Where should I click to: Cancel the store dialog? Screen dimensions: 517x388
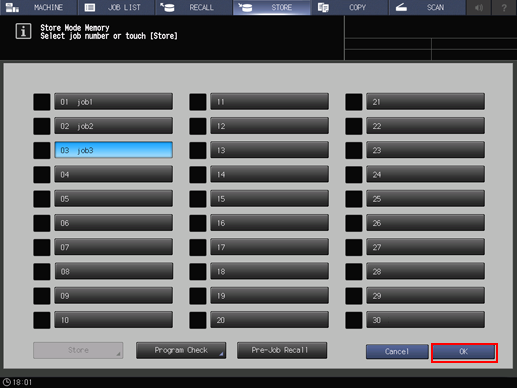tap(397, 352)
